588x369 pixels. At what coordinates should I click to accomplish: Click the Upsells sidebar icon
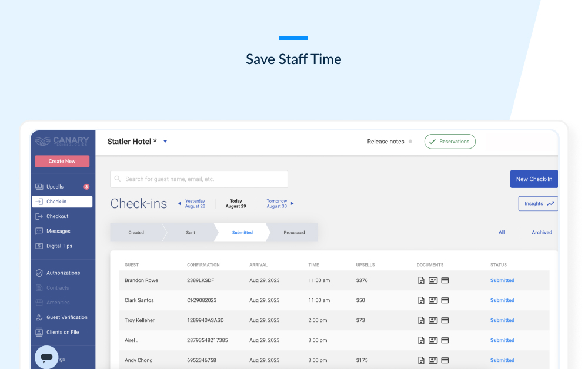pyautogui.click(x=39, y=187)
